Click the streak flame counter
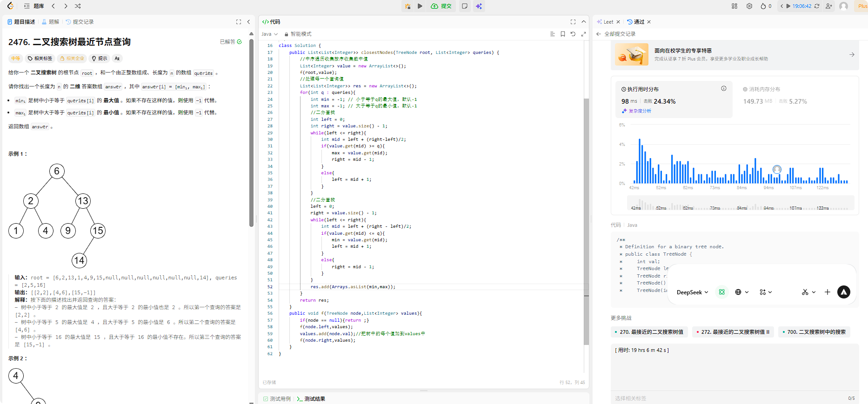 766,6
